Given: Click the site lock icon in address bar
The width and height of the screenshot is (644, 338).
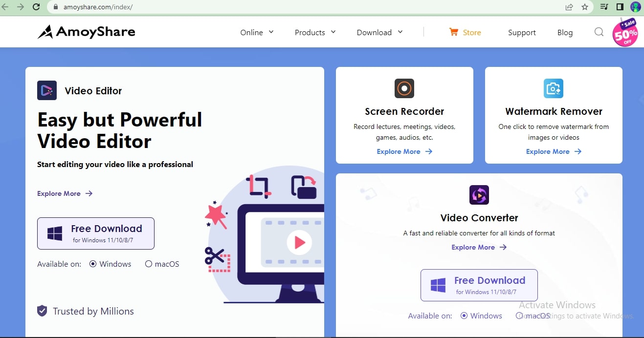Looking at the screenshot, I should click(x=55, y=7).
